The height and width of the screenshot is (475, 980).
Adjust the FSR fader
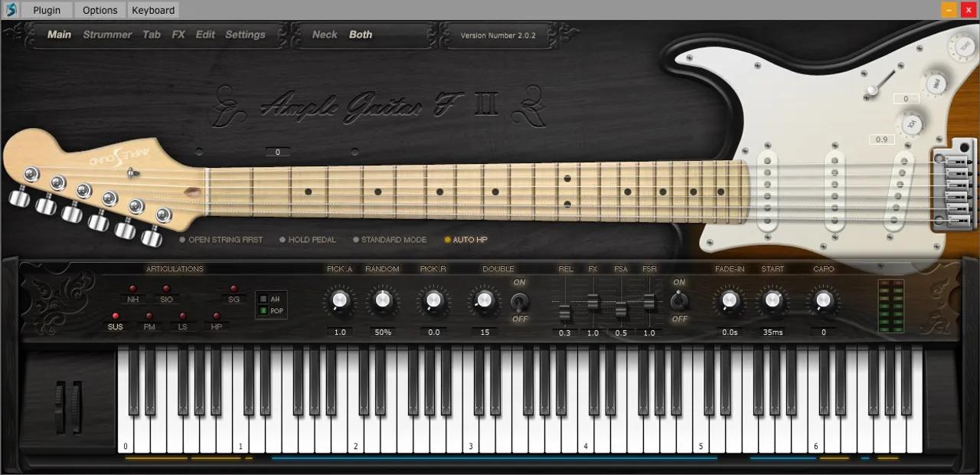(649, 302)
